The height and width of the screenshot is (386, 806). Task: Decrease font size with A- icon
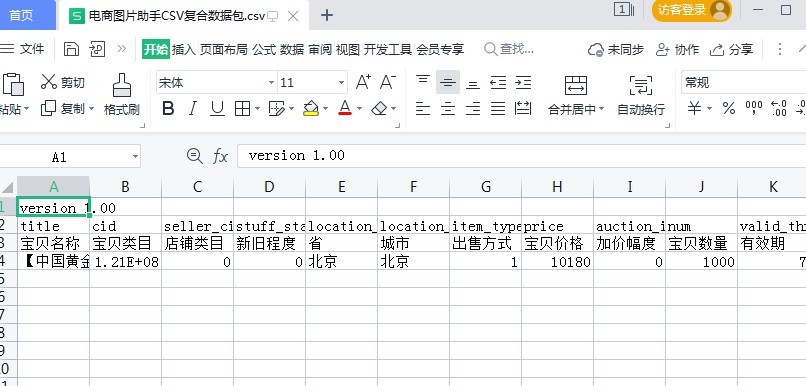(x=388, y=82)
